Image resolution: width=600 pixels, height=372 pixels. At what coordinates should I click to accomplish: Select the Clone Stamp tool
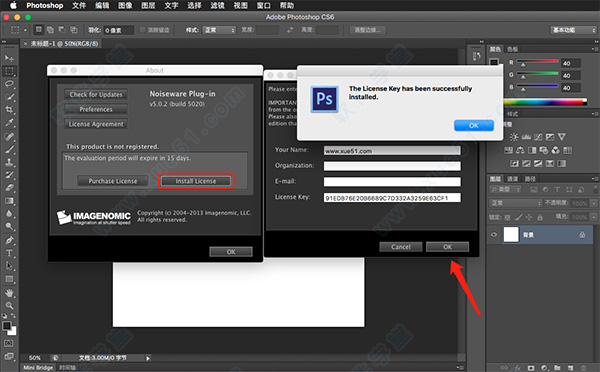9,162
